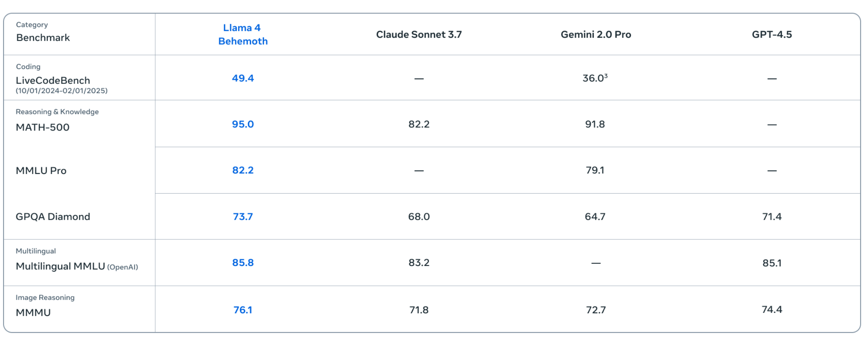
Task: Select Gemini's 79.1 MMLU Pro score
Action: coord(595,170)
